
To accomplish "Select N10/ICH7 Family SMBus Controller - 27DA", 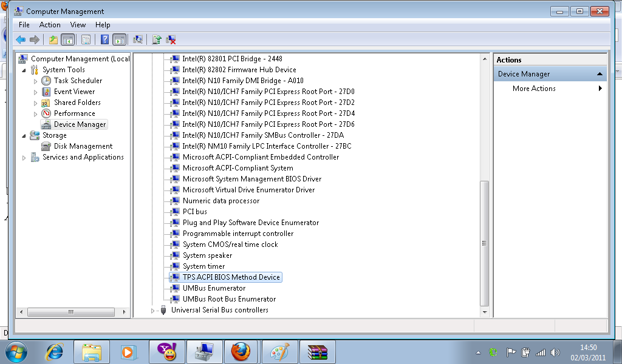I will pos(263,135).
